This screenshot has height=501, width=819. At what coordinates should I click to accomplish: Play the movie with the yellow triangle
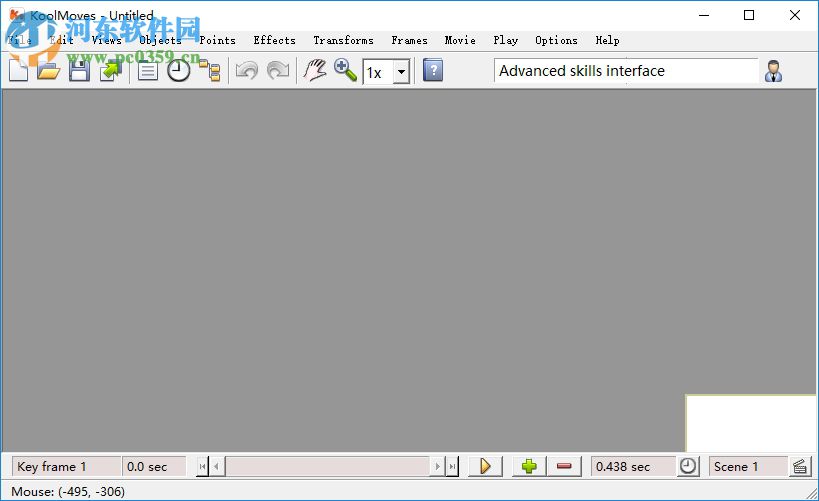point(485,467)
